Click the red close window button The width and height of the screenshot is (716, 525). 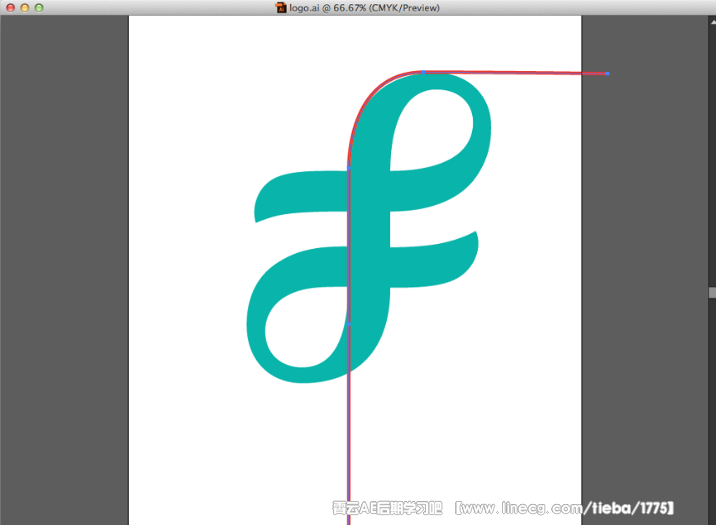[9, 7]
